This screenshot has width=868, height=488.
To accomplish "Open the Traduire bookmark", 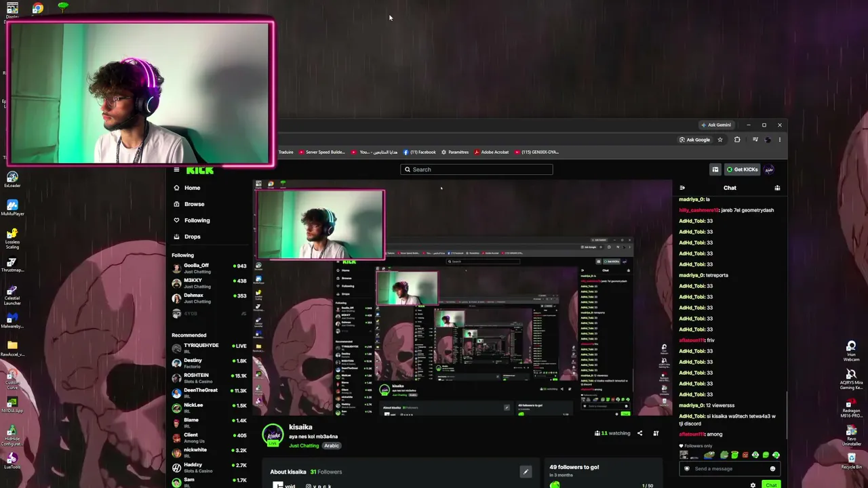I will coord(285,152).
